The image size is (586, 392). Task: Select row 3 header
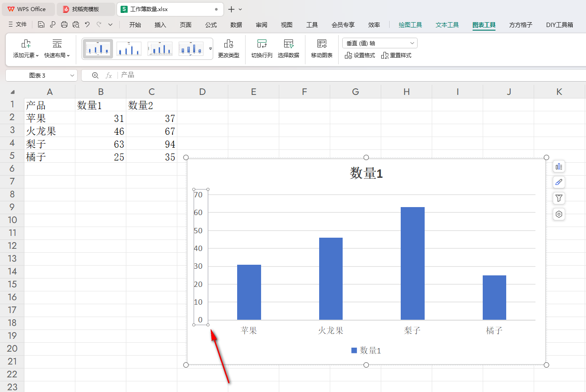[x=12, y=130]
